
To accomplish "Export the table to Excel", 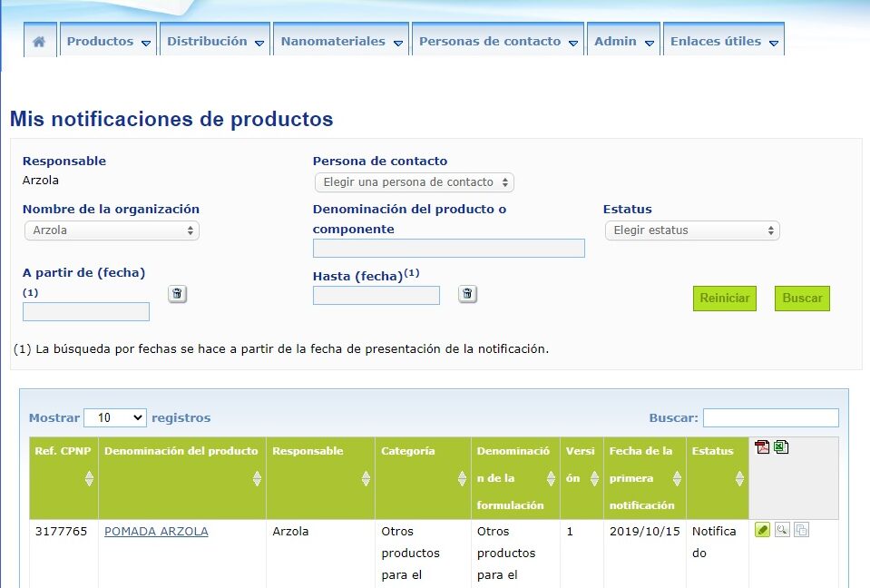I will coord(781,447).
